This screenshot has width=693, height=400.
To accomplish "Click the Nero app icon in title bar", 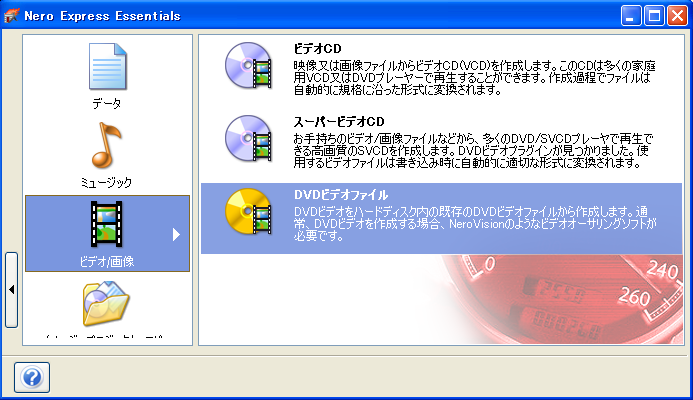I will click(x=15, y=16).
